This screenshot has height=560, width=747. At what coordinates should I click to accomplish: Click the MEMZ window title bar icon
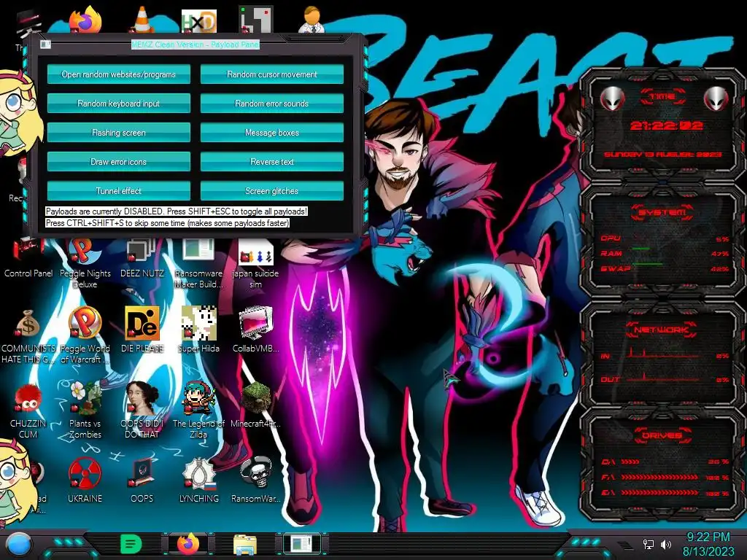45,44
